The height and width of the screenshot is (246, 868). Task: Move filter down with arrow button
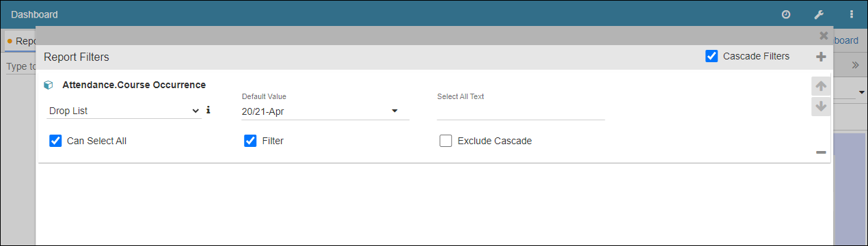pos(822,107)
